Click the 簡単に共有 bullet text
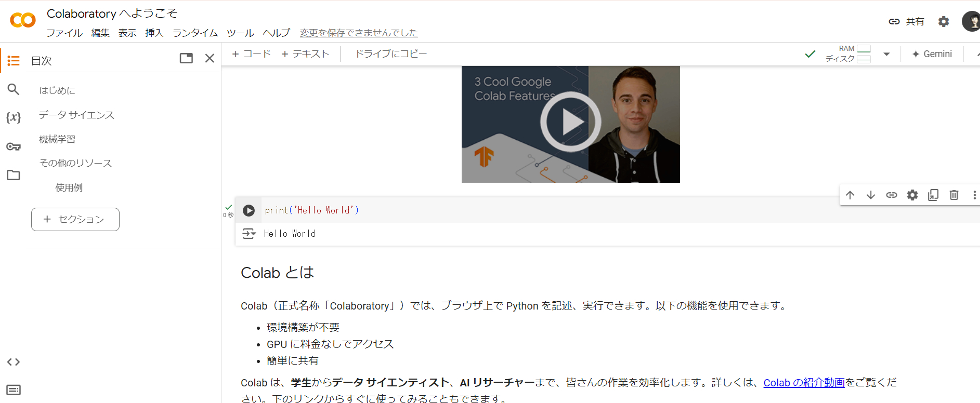 293,361
